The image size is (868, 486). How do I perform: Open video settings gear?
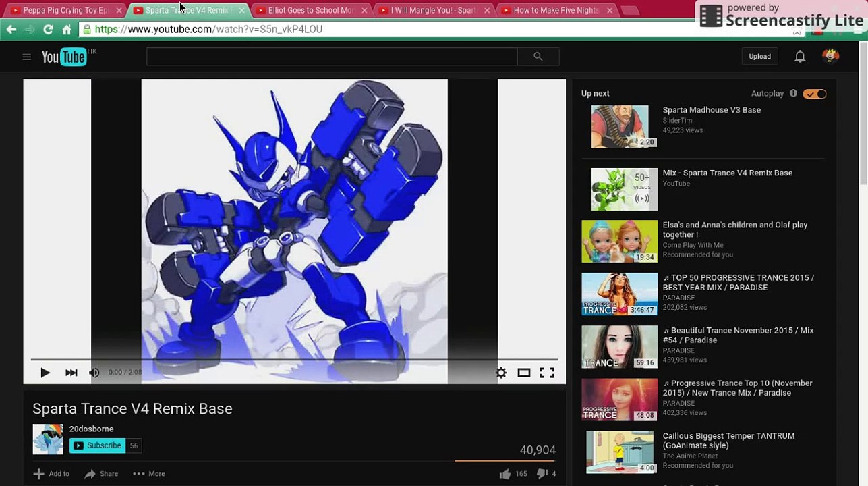click(501, 372)
